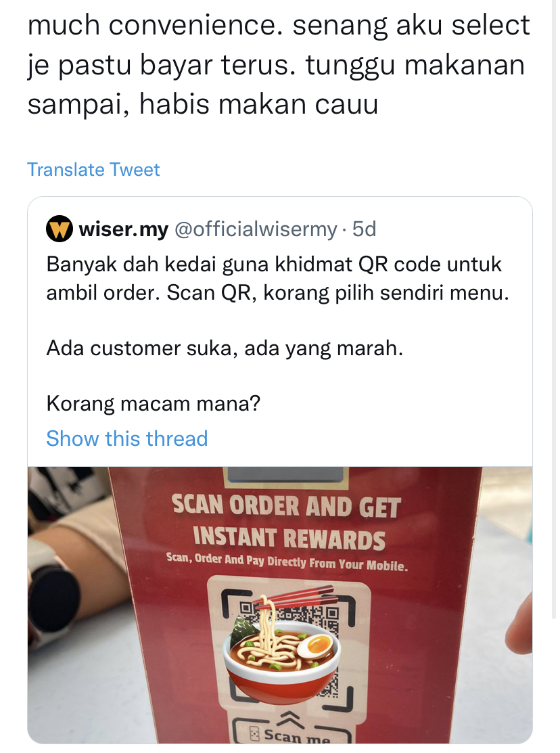
Task: Click the gray clip atop the red stand
Action: pos(286,474)
